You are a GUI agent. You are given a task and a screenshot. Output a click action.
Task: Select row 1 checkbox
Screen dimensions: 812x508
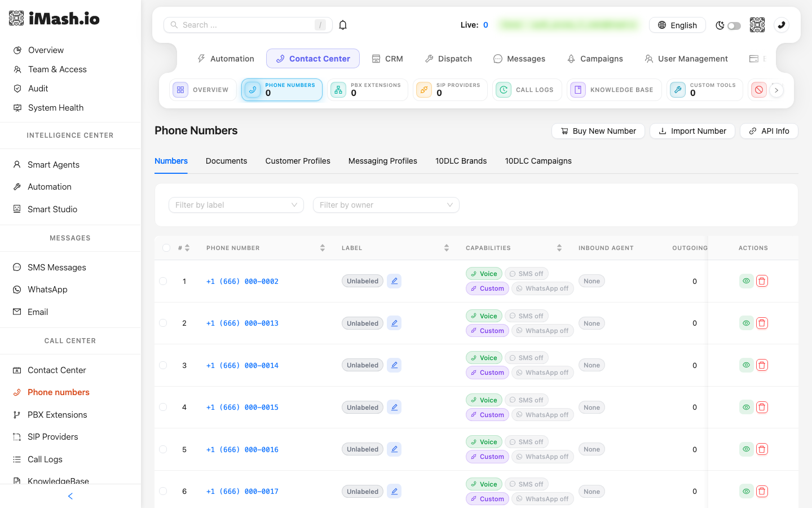[x=163, y=281]
